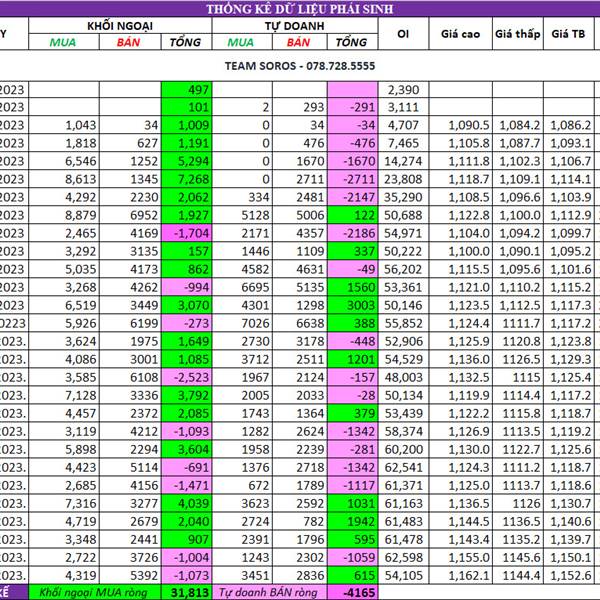Click the KHỐI NGOẠI total cell 7,268
This screenshot has width=600, height=600.
(x=186, y=179)
